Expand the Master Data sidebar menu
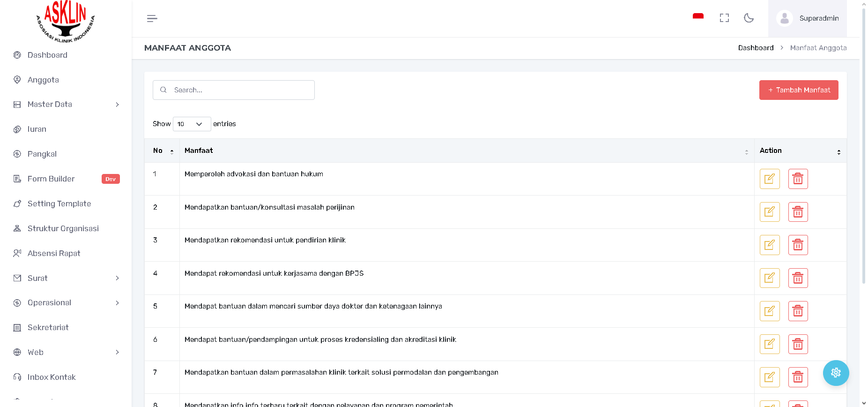The width and height of the screenshot is (868, 407). coord(66,105)
